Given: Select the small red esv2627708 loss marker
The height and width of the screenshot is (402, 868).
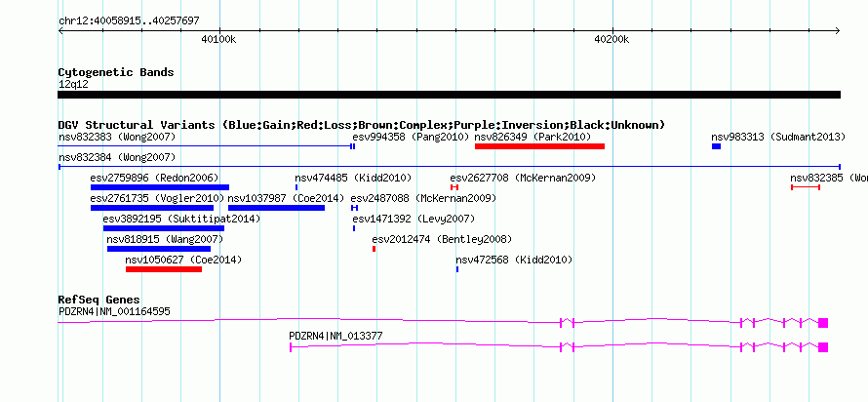Looking at the screenshot, I should coord(454,187).
